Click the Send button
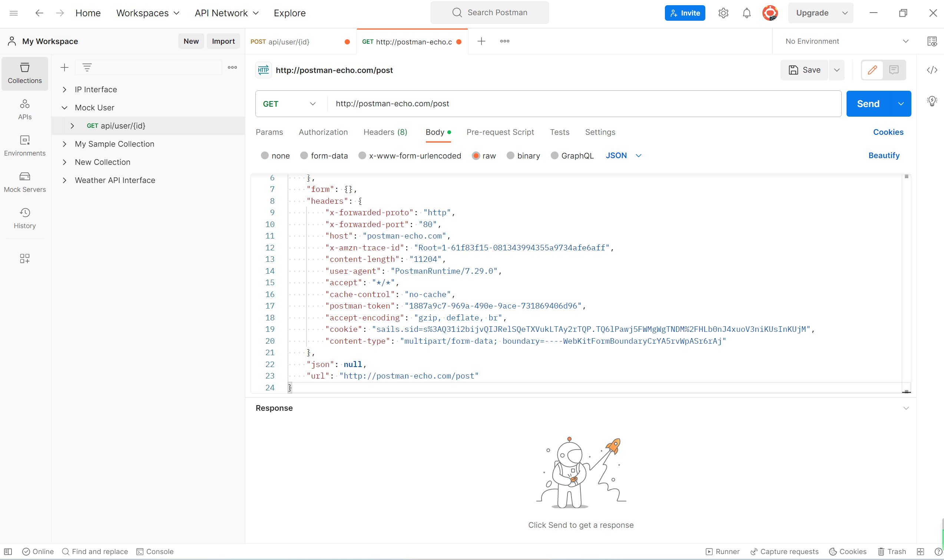The image size is (944, 560). tap(868, 104)
